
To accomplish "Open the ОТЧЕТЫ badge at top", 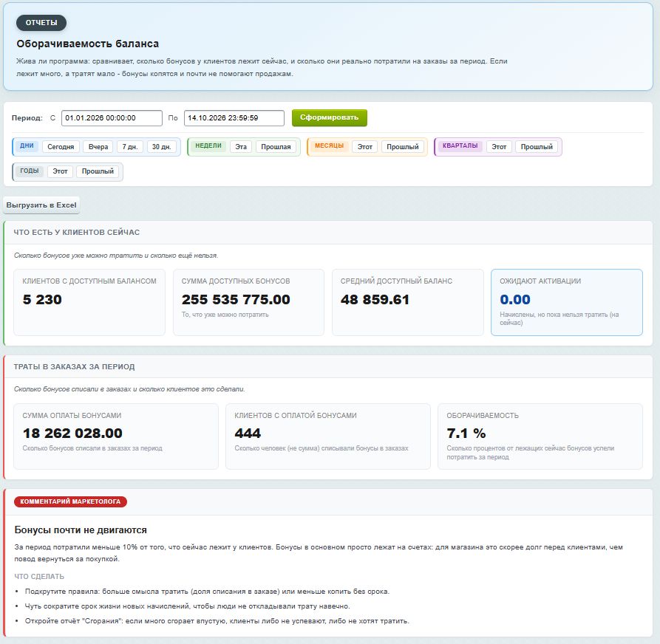I will point(41,23).
